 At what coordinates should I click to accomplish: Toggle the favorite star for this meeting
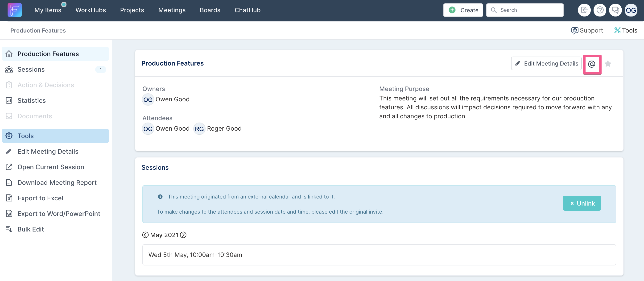[608, 64]
